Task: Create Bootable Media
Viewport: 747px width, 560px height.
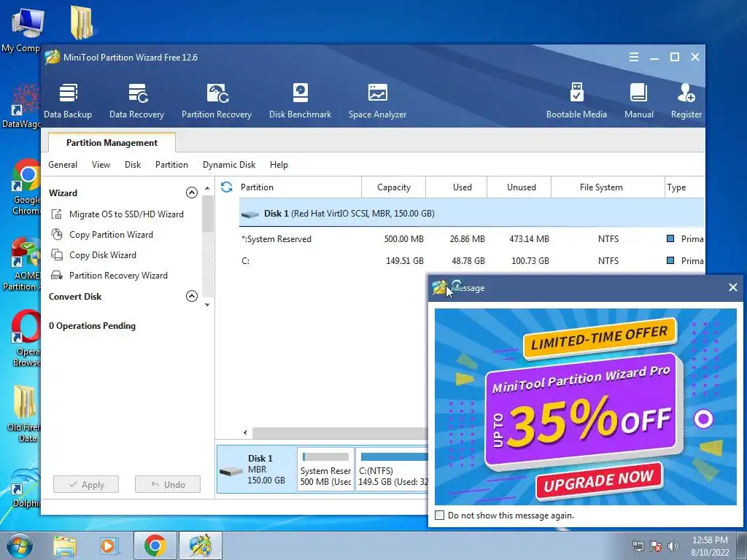Action: [x=576, y=101]
